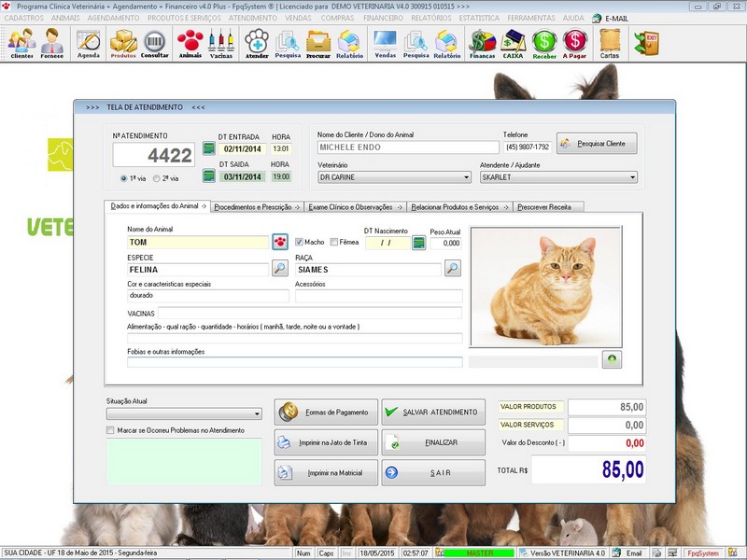Click the Peso Atual field
Image resolution: width=747 pixels, height=560 pixels.
(445, 243)
